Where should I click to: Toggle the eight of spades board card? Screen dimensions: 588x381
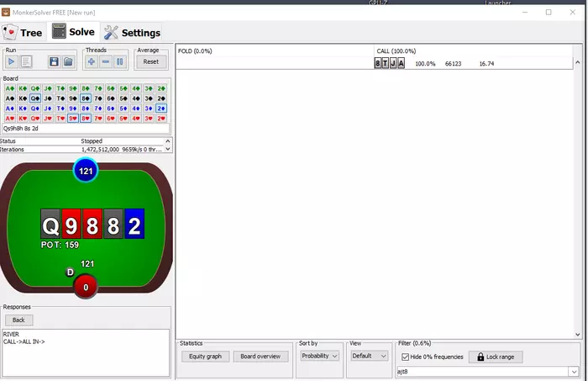(x=86, y=98)
